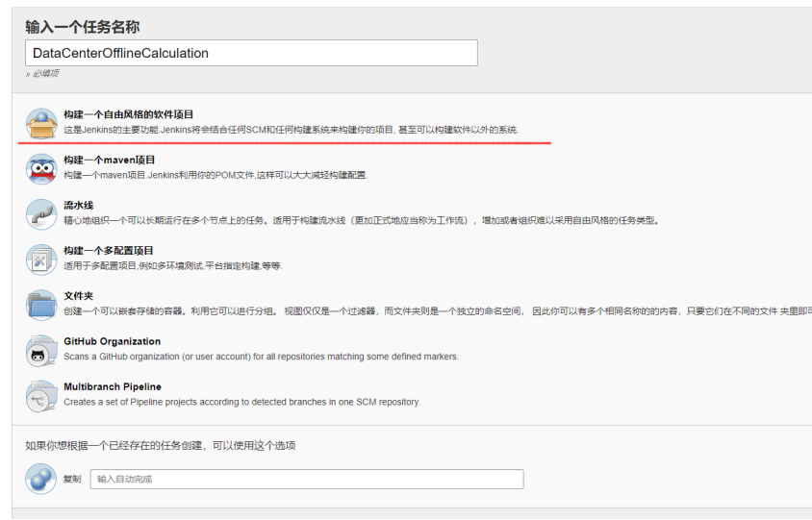Click the '复制' label
The width and height of the screenshot is (812, 520).
[x=72, y=479]
